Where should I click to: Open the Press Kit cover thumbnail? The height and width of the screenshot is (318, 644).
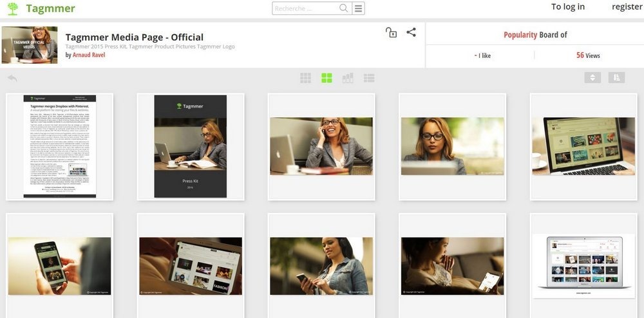pos(191,146)
